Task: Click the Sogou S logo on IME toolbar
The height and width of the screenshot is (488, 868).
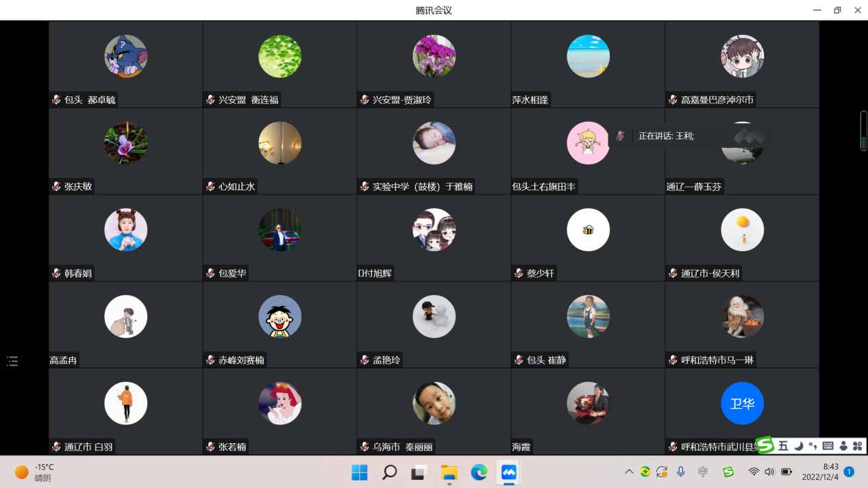Action: pos(765,446)
